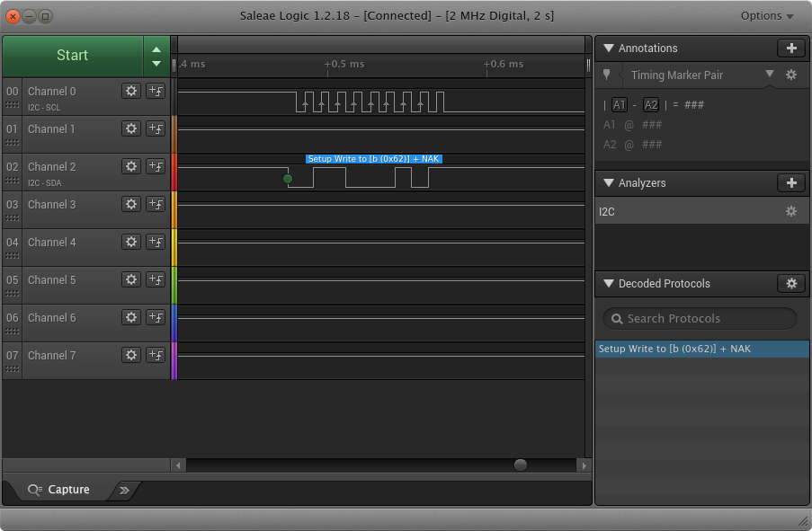
Task: Click the I2C frame bubble on waveform
Action: pyautogui.click(x=373, y=159)
